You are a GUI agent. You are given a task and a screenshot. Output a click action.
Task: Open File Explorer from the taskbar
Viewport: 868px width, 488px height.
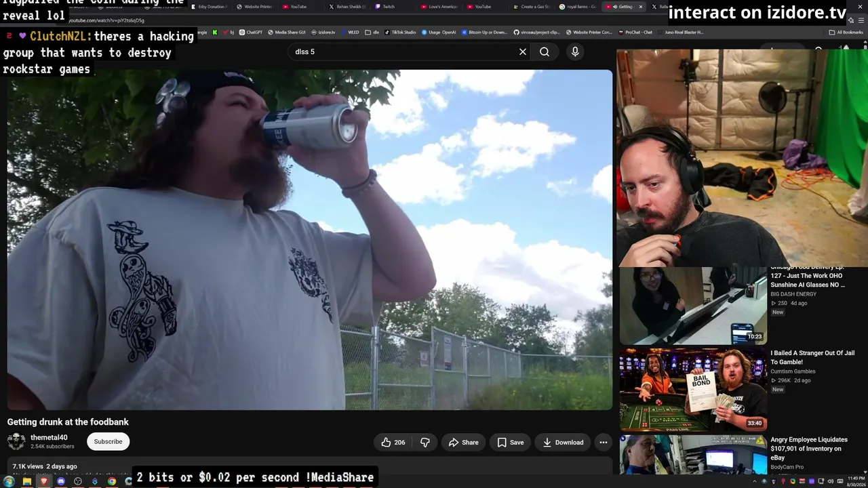click(26, 481)
